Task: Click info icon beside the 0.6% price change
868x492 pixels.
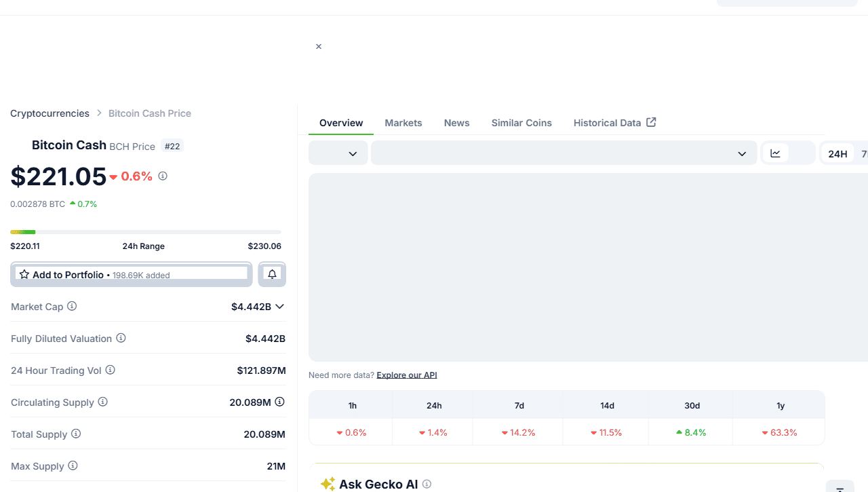Action: [x=163, y=176]
